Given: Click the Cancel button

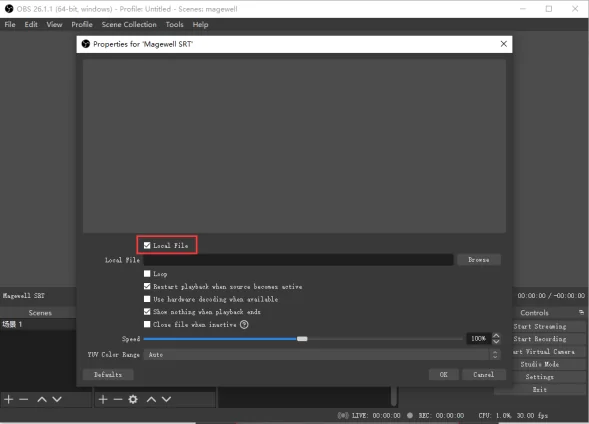Looking at the screenshot, I should click(x=484, y=374).
